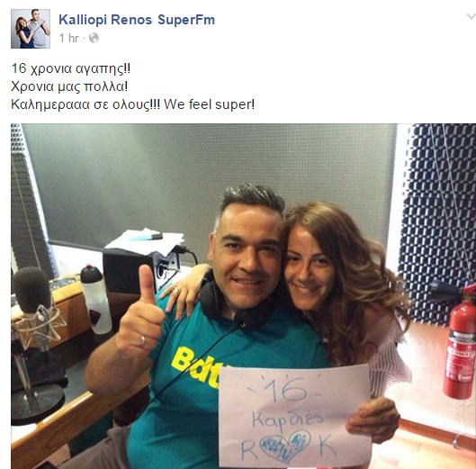Expand the post options chevron arrow
The image size is (476, 469).
coord(471,16)
